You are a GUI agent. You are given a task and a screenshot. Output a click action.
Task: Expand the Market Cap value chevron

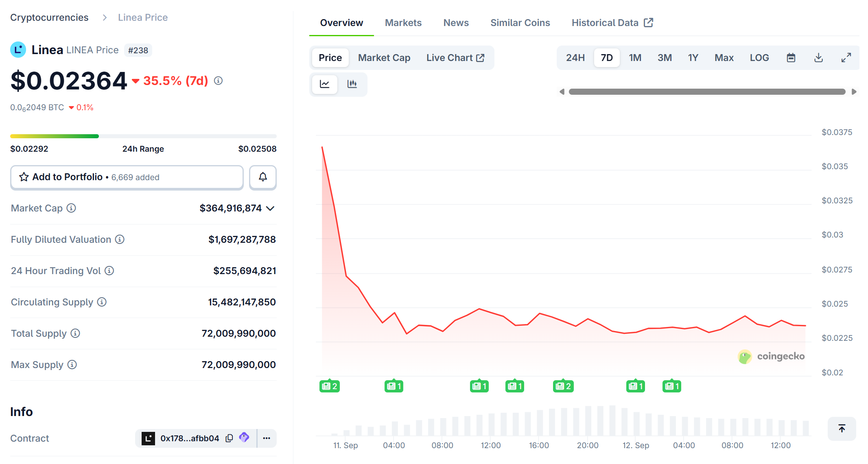270,209
